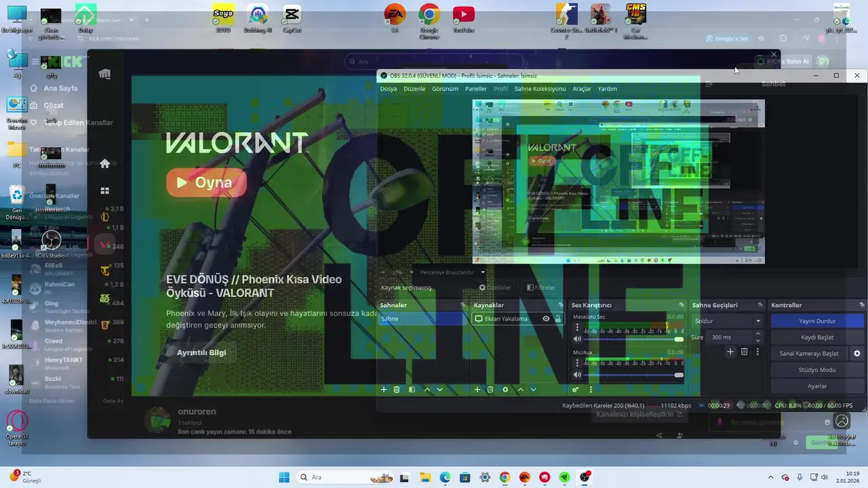The height and width of the screenshot is (488, 868).
Task: Remove source using Kaynaklar trash icon
Action: pyautogui.click(x=490, y=390)
